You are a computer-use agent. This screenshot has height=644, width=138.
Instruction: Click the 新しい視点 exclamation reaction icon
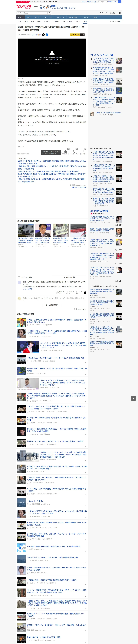pos(83,151)
